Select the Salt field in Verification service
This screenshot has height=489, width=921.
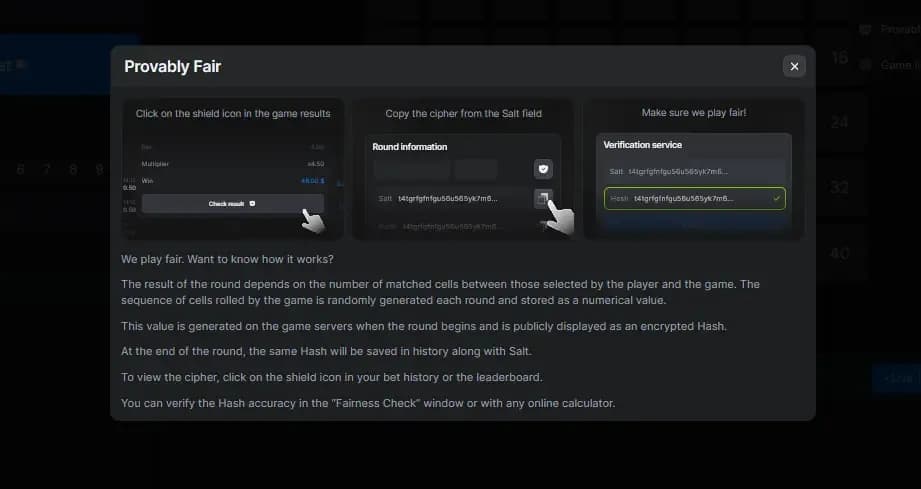tap(694, 171)
